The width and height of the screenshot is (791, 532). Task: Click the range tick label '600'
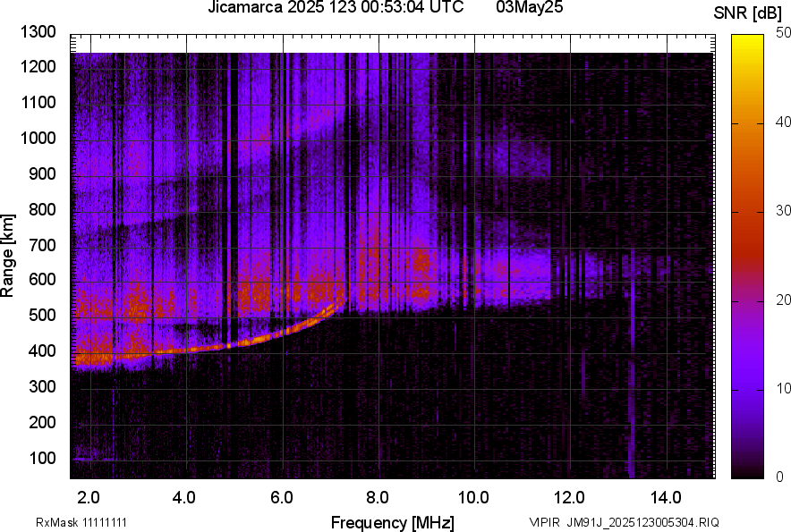(x=42, y=279)
